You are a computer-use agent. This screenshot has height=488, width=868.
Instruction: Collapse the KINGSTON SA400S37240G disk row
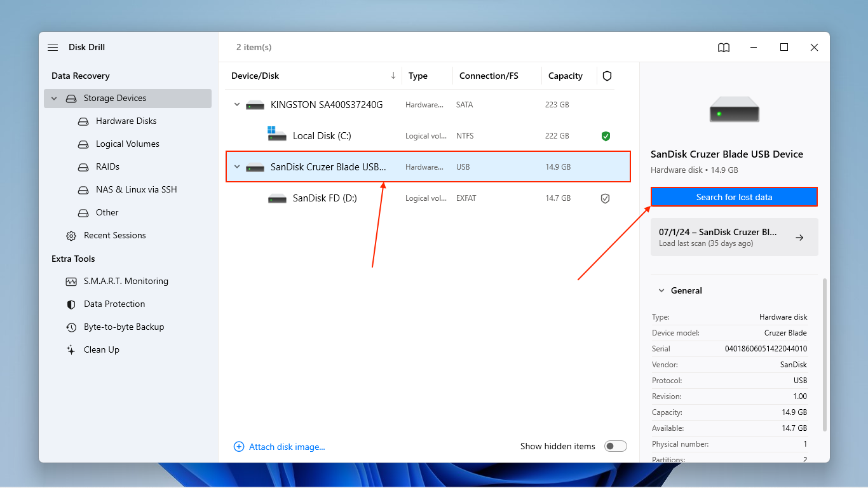(237, 104)
